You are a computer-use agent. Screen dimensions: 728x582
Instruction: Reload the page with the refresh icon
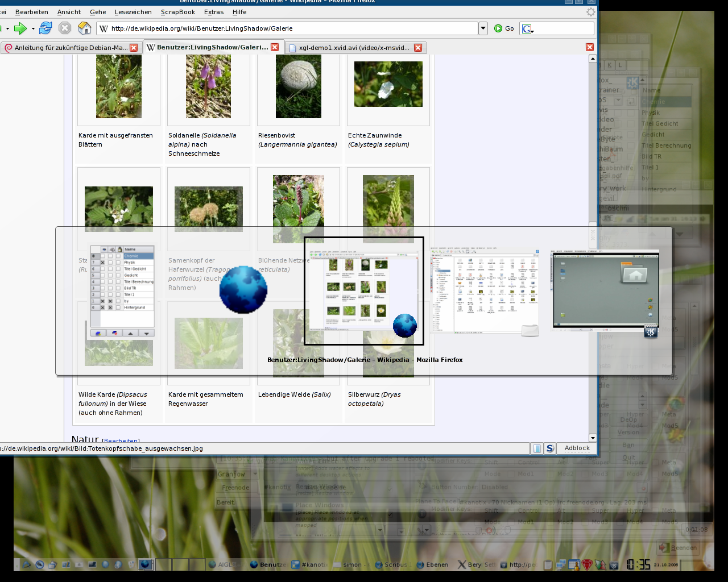45,28
